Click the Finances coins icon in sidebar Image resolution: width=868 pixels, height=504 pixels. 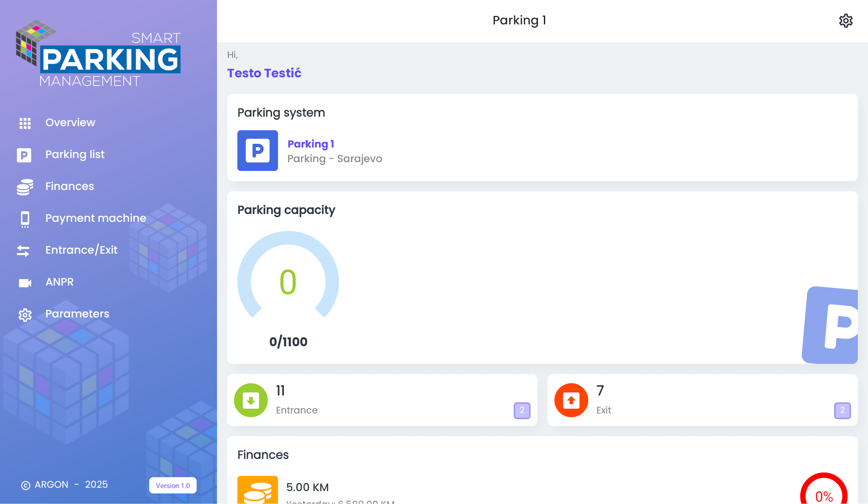(x=25, y=187)
